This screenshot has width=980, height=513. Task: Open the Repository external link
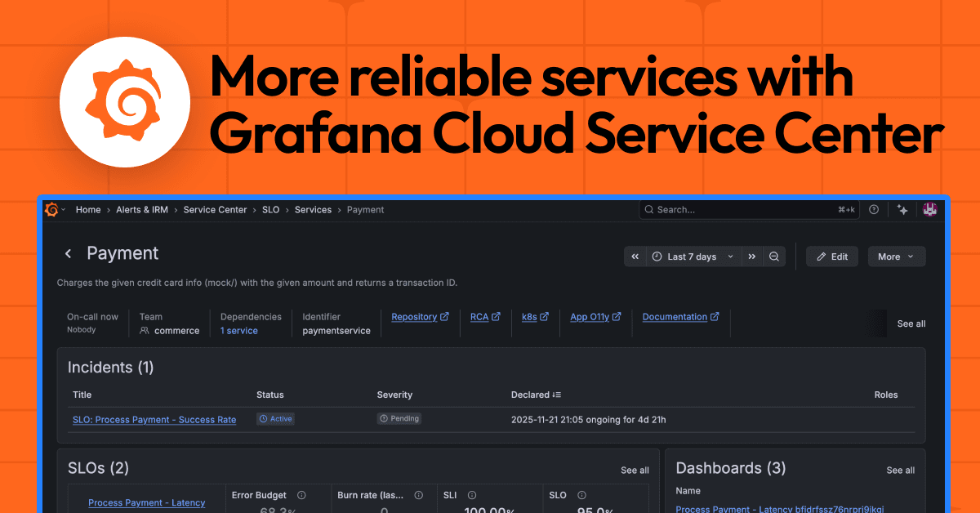420,317
